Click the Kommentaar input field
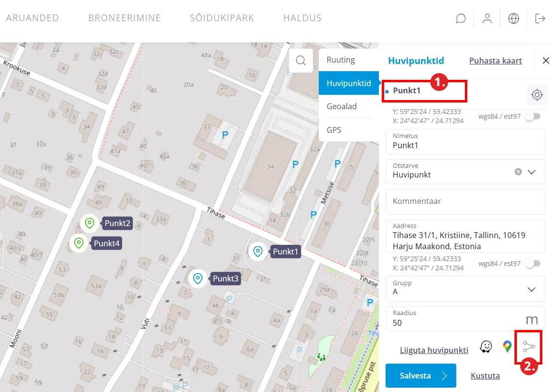The width and height of the screenshot is (551, 392). [x=465, y=202]
